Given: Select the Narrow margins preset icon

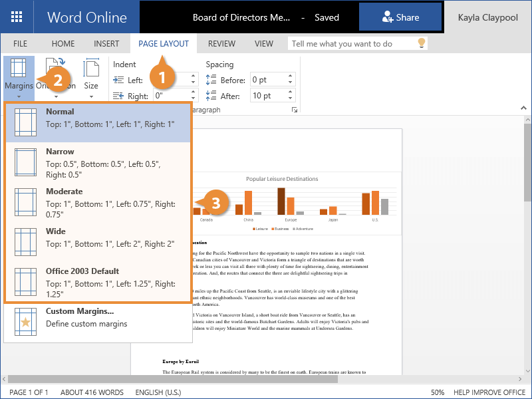Looking at the screenshot, I should (x=26, y=163).
